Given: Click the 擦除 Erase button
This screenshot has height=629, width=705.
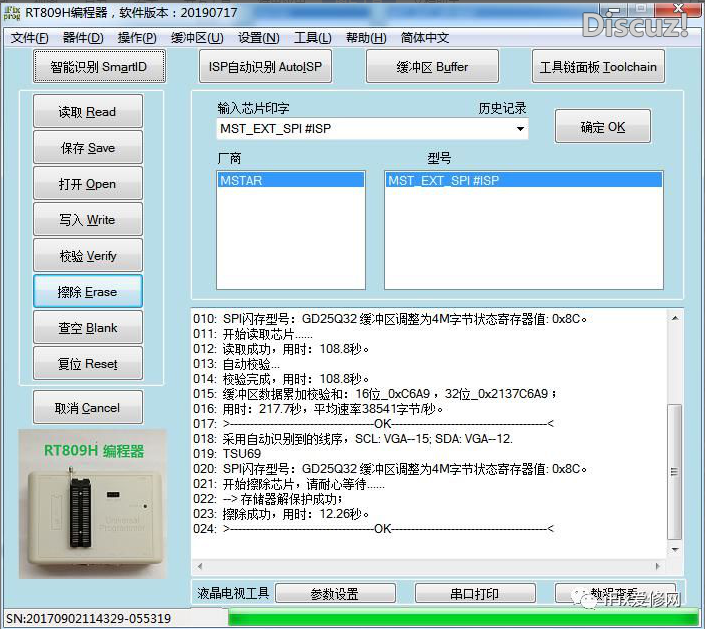Looking at the screenshot, I should point(88,291).
